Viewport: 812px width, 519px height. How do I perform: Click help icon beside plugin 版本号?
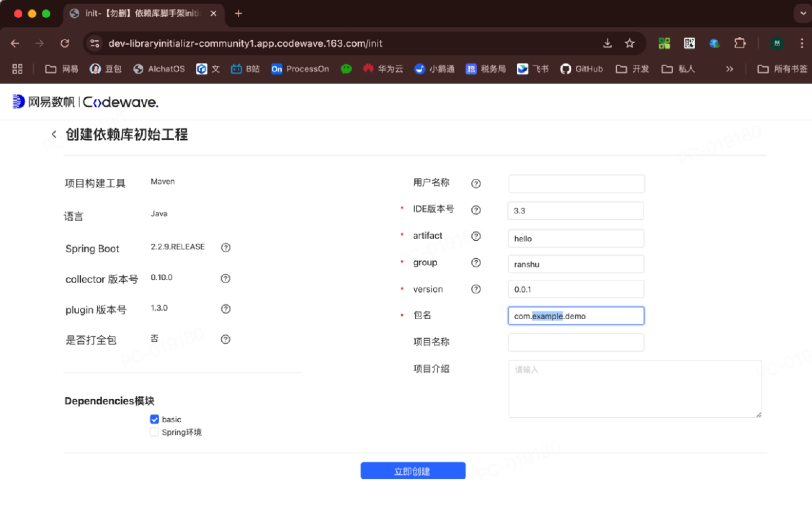coord(226,309)
